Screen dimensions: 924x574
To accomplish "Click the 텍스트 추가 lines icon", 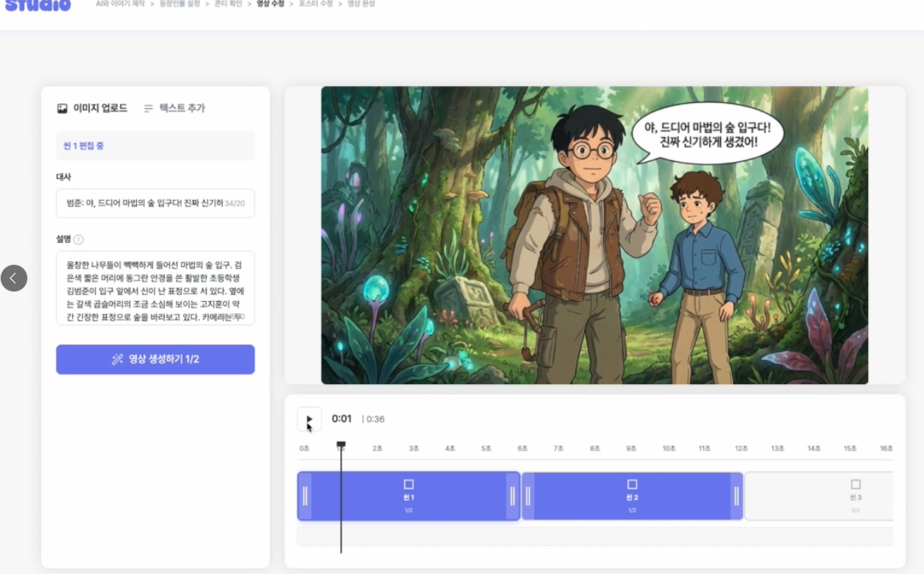I will click(x=149, y=109).
